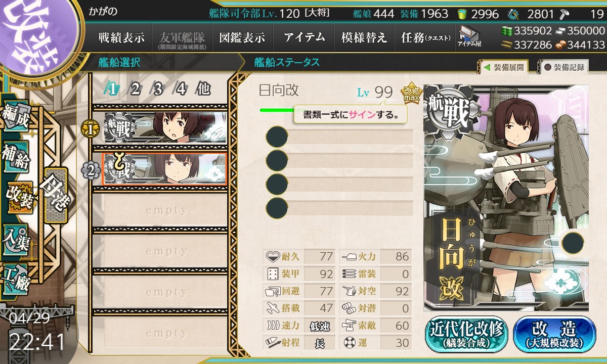The height and width of the screenshot is (364, 607).
Task: Open the 補給 (Supply) sidebar icon
Action: 16,158
